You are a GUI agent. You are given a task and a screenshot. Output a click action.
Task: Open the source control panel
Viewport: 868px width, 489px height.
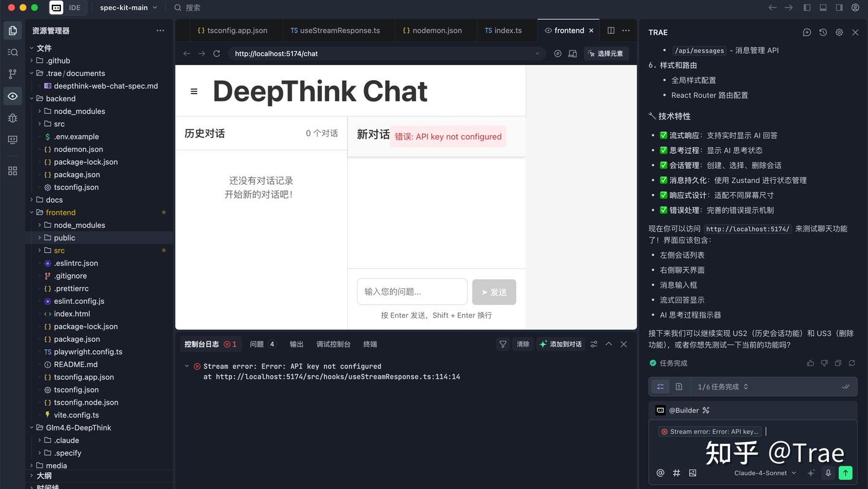pyautogui.click(x=13, y=74)
